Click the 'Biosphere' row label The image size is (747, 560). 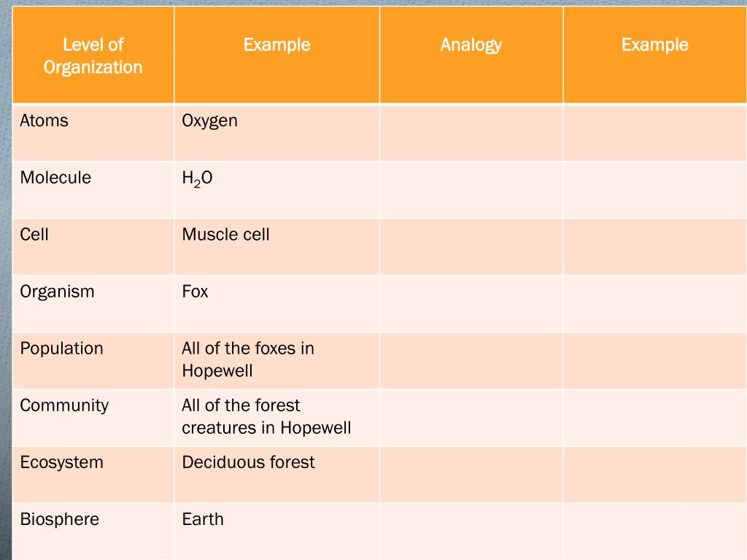(93, 531)
